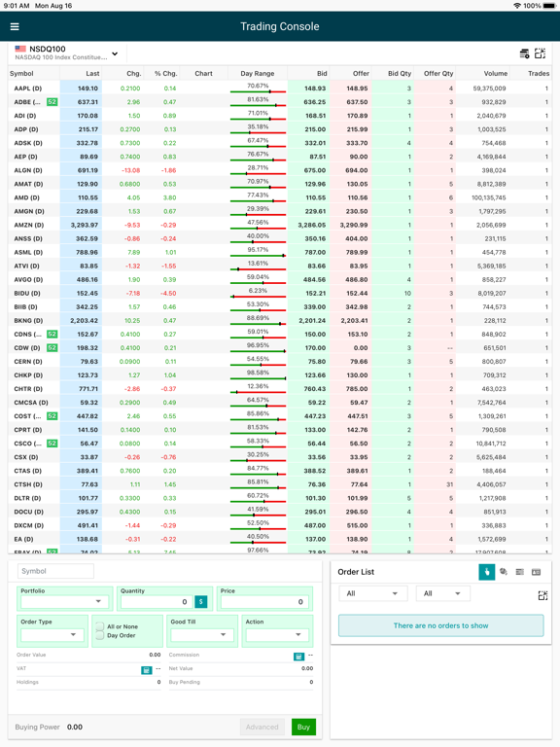Check the battery status indicator
The width and height of the screenshot is (560, 747).
pyautogui.click(x=549, y=6)
